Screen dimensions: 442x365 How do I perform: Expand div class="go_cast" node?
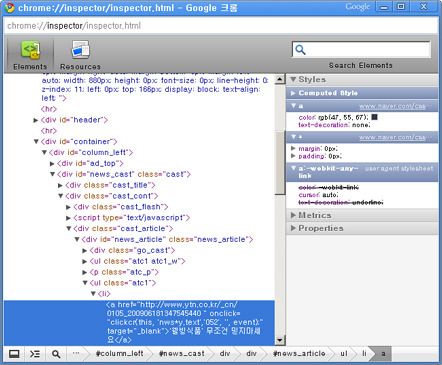click(x=85, y=251)
